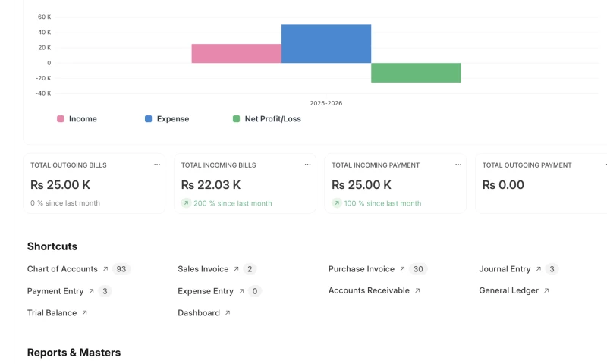Click the 100 % since last month text
This screenshot has height=364, width=607.
[x=382, y=203]
